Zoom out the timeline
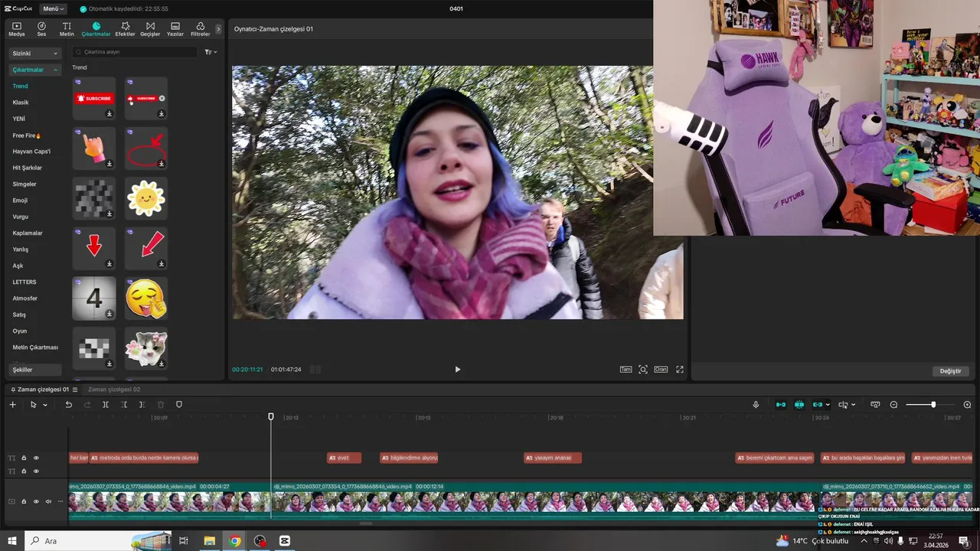This screenshot has height=551, width=980. click(893, 405)
